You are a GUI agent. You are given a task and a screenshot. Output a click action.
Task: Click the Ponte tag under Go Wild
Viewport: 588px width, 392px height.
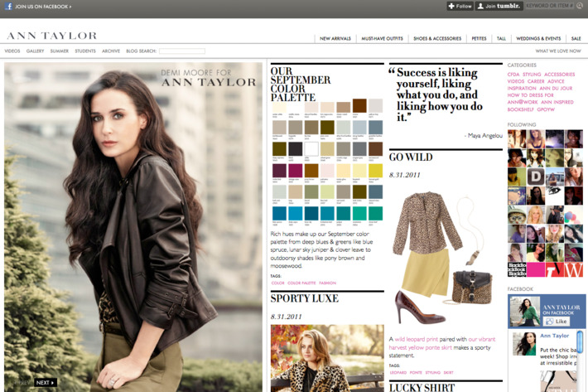tap(416, 372)
